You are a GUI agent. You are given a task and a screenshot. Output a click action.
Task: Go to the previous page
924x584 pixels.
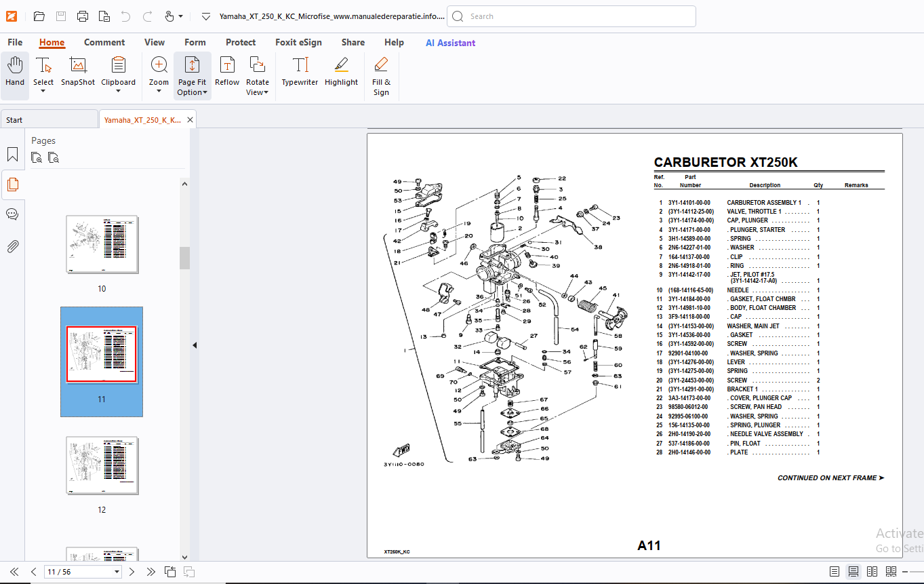click(33, 572)
